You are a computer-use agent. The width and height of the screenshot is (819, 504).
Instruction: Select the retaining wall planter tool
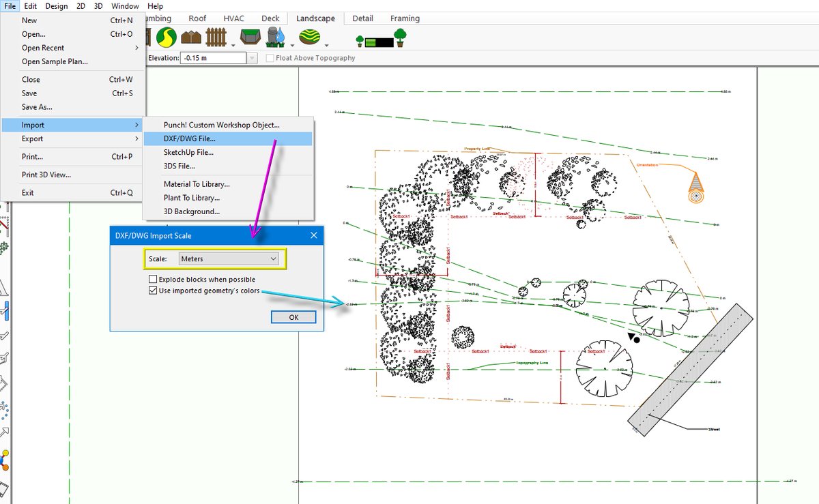(x=252, y=37)
